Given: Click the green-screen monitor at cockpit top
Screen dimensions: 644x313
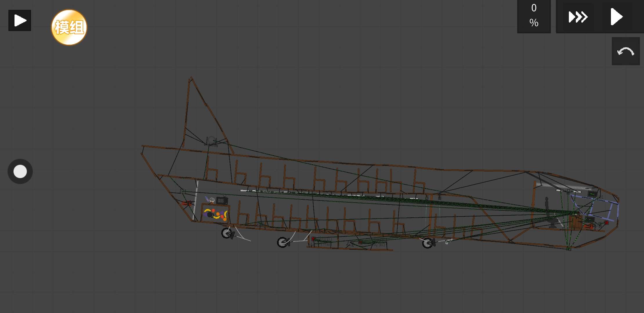Looking at the screenshot, I should coord(592,194).
